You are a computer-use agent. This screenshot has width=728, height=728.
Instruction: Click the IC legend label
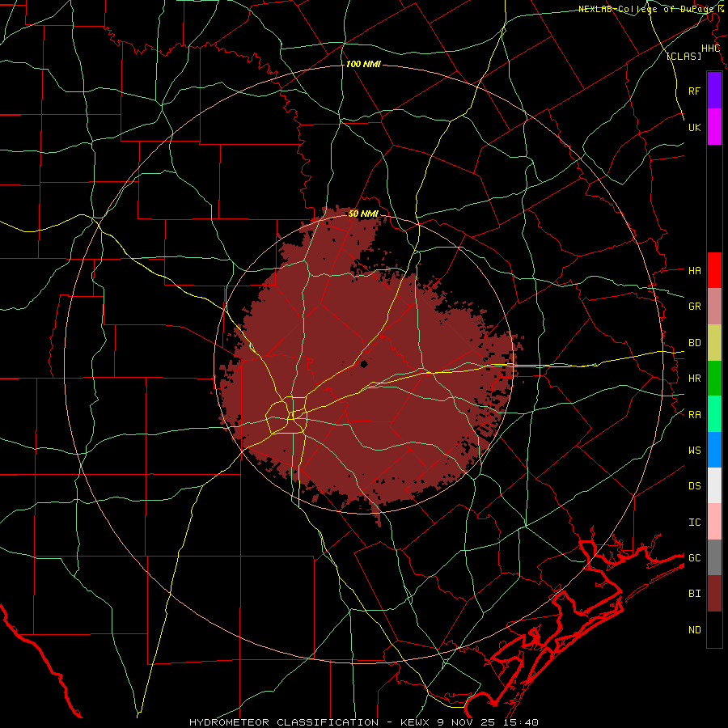click(x=694, y=523)
